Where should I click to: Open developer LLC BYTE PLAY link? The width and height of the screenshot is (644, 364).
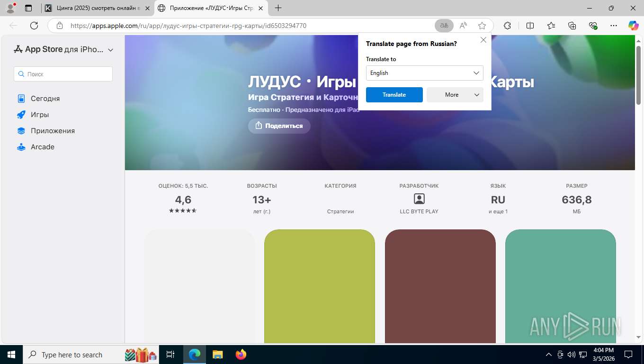tap(419, 211)
